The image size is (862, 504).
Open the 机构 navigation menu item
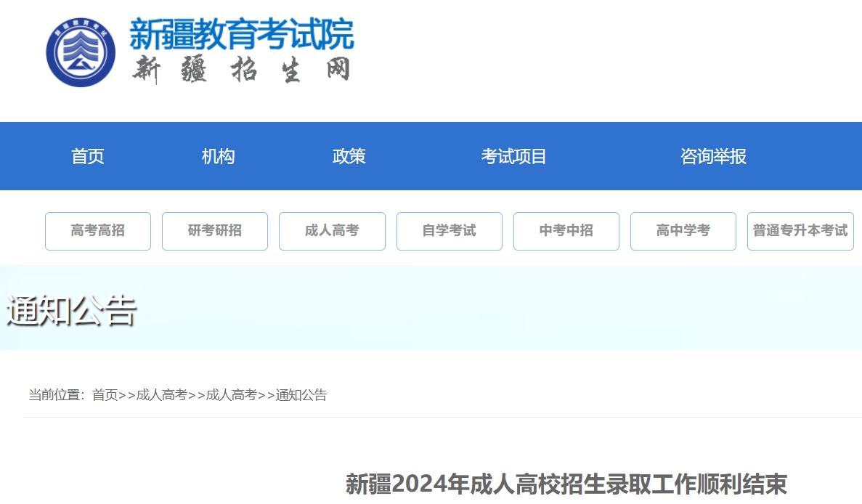218,156
